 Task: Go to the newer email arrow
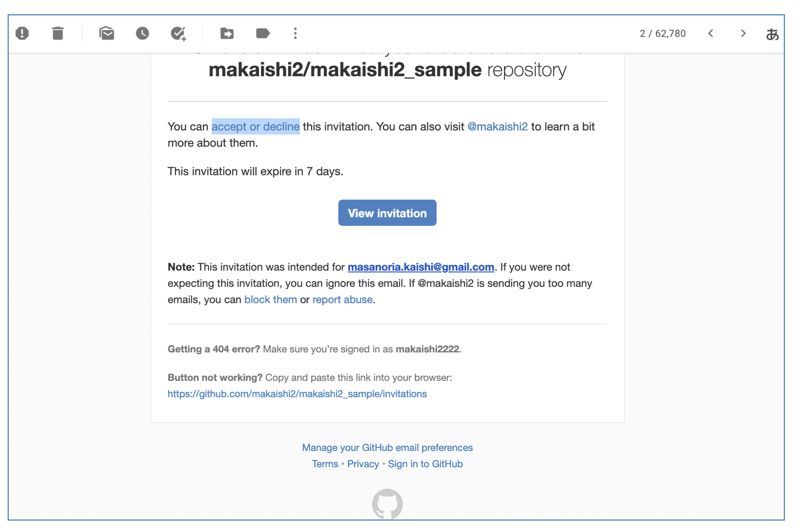pos(710,33)
